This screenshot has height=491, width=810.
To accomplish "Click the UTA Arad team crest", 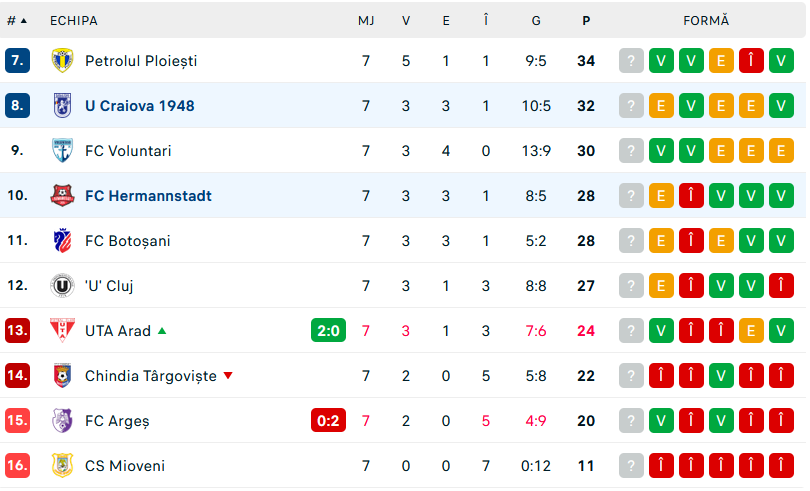I will pyautogui.click(x=62, y=331).
